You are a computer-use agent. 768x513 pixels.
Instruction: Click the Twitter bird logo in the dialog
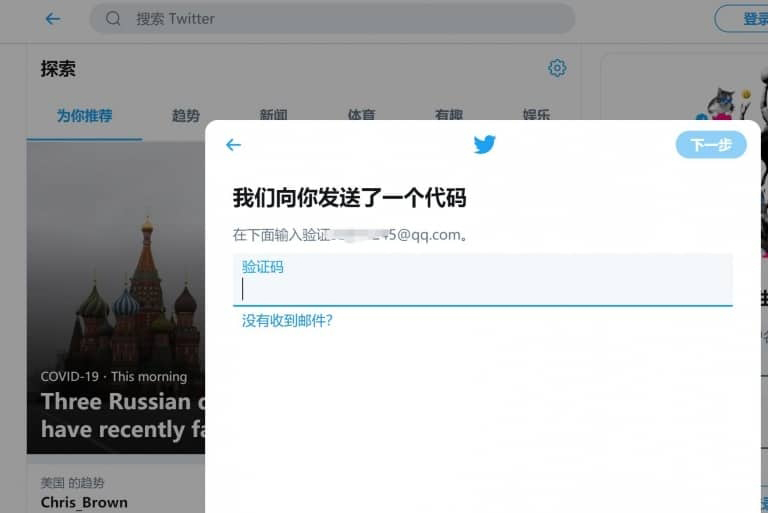[484, 145]
